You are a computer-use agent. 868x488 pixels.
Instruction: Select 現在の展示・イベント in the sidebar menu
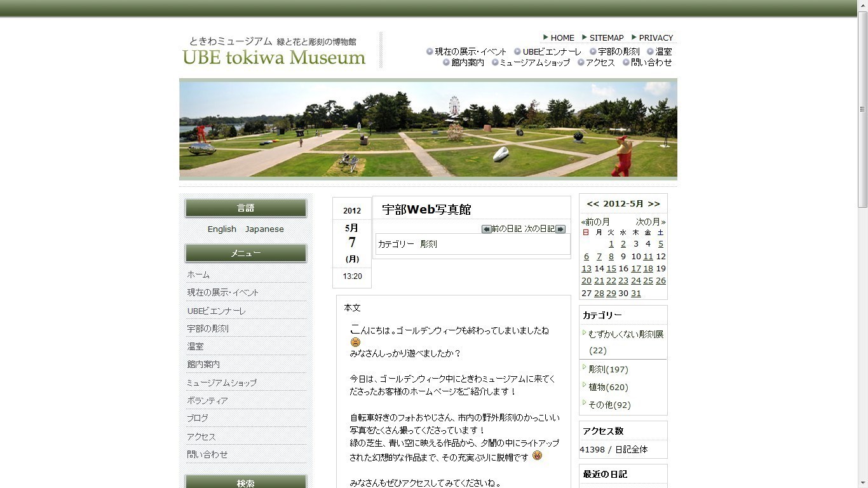pyautogui.click(x=223, y=293)
